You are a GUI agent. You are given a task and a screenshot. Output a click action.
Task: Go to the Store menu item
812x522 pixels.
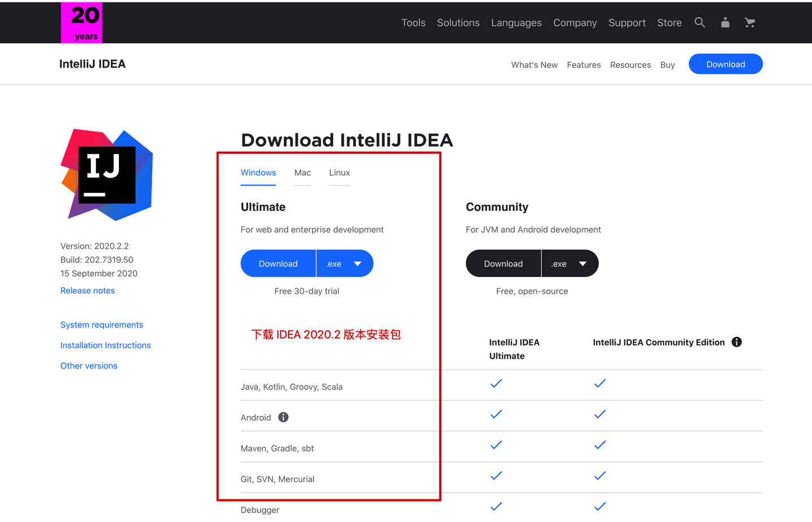coord(669,23)
